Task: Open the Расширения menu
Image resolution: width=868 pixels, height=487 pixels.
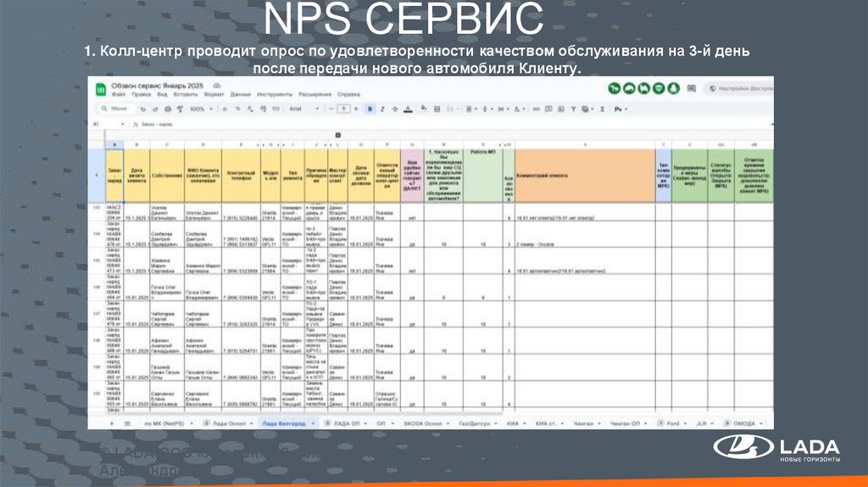Action: [315, 95]
